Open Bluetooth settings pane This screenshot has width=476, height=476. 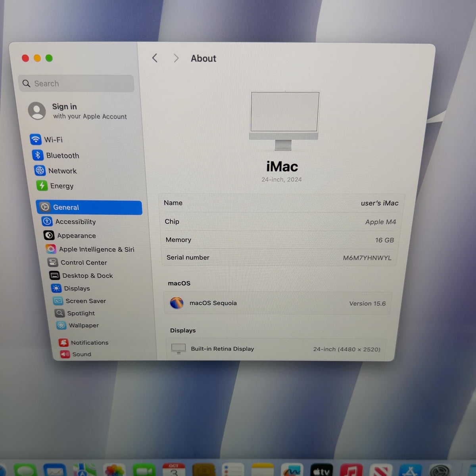pyautogui.click(x=56, y=155)
